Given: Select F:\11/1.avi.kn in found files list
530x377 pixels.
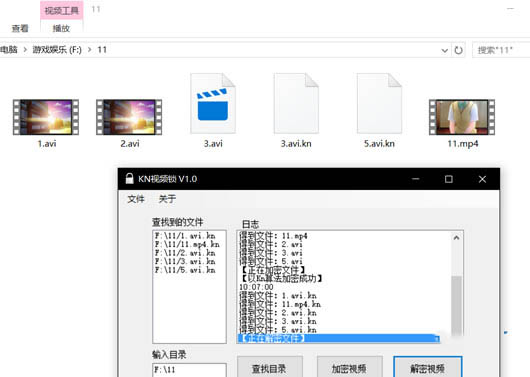Looking at the screenshot, I should pyautogui.click(x=185, y=235).
